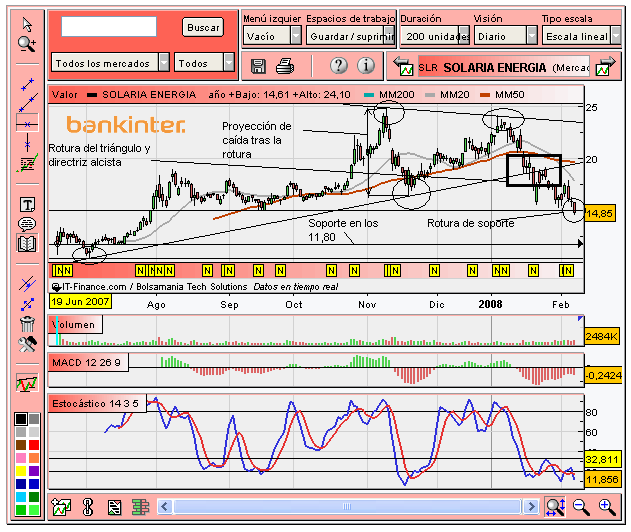Select the horizontal line tool

(27, 123)
